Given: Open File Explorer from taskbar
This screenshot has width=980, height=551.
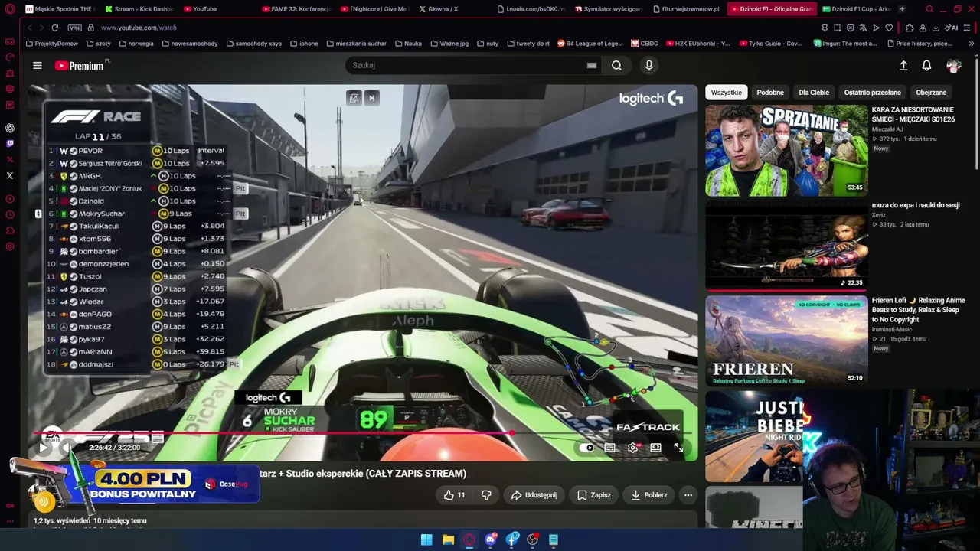Looking at the screenshot, I should click(448, 540).
